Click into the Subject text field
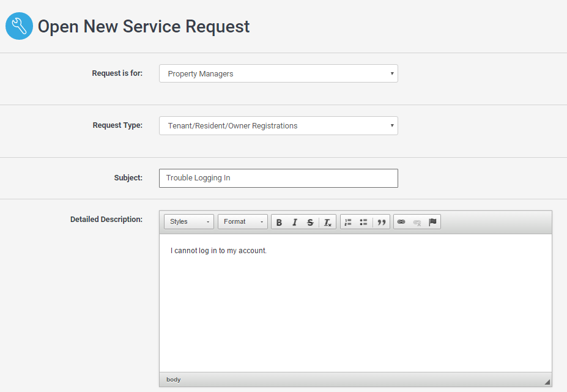This screenshot has width=567, height=392. [278, 178]
